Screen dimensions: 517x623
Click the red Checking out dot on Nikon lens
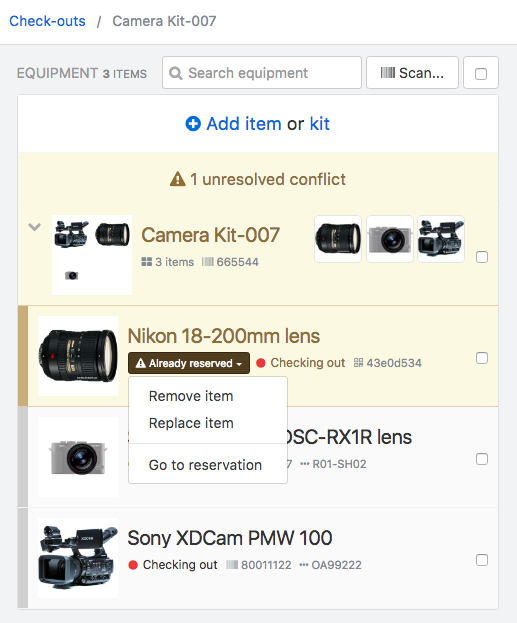(261, 363)
